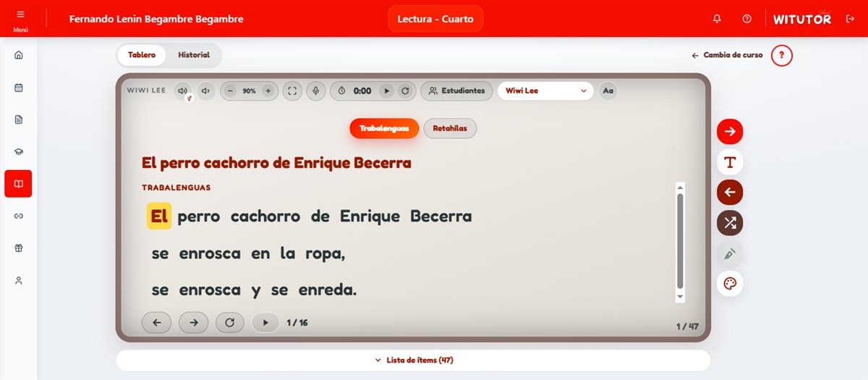Image resolution: width=868 pixels, height=380 pixels.
Task: Click the word Becerra in first line
Action: 441,216
